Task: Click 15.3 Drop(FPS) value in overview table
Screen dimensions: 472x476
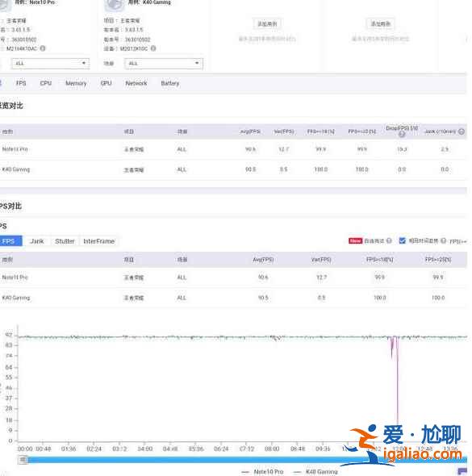Action: point(402,149)
